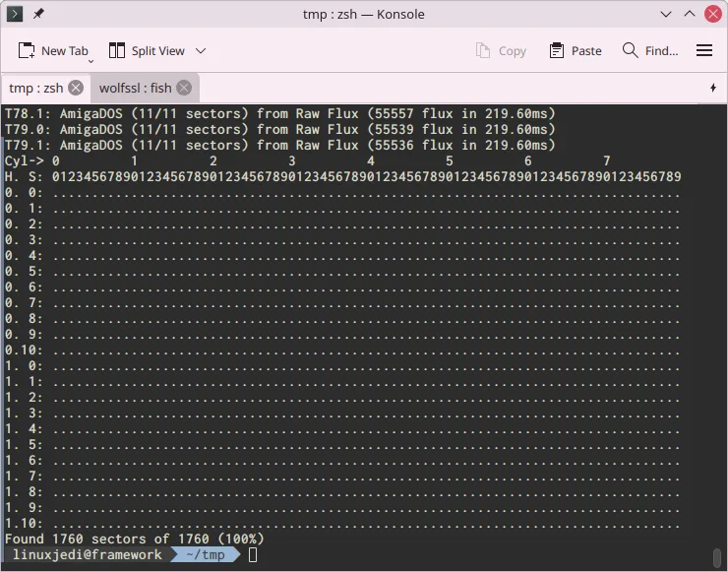The height and width of the screenshot is (572, 728).
Task: Open a New Tab
Action: [52, 50]
